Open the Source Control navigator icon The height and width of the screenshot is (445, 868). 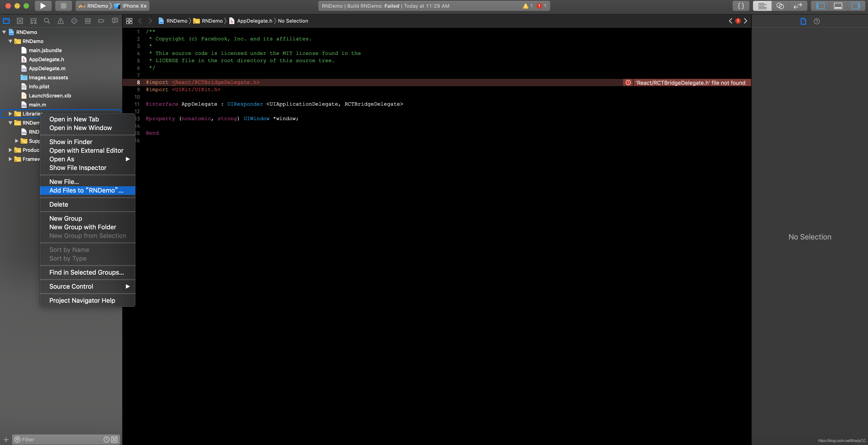pyautogui.click(x=20, y=21)
